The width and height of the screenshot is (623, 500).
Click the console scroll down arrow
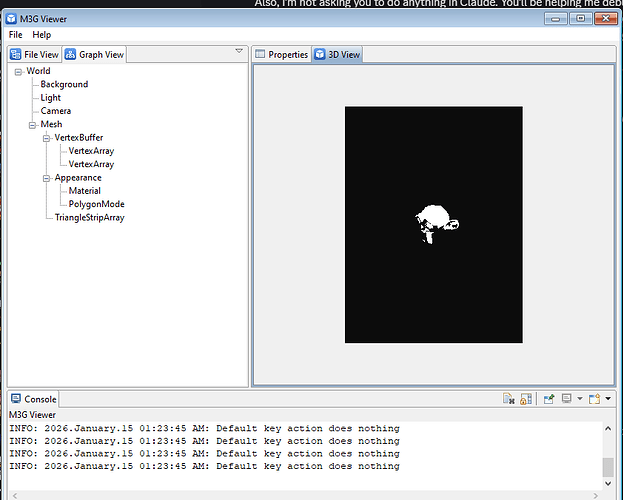pyautogui.click(x=608, y=483)
